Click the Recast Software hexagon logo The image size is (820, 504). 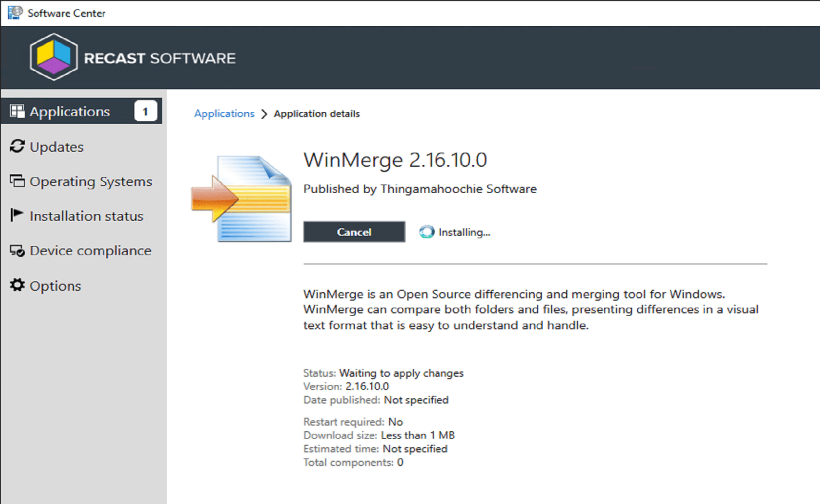tap(54, 57)
